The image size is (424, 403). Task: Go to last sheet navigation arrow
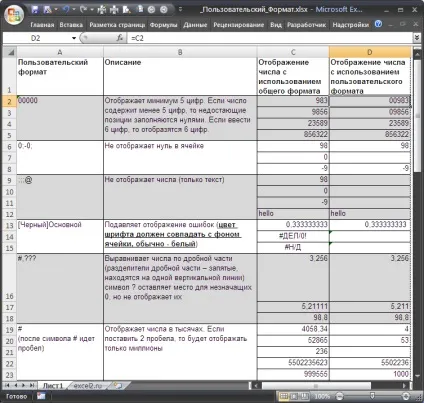32,386
